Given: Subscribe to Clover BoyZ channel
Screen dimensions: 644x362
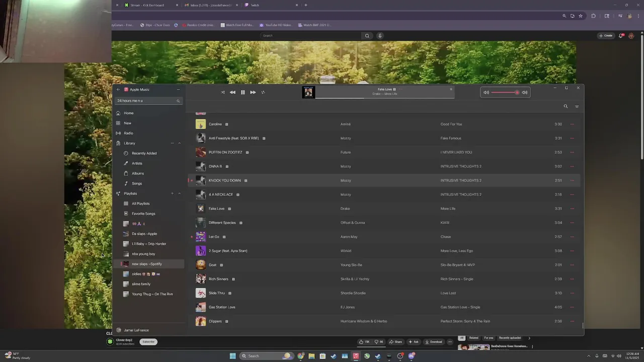Looking at the screenshot, I should click(148, 342).
